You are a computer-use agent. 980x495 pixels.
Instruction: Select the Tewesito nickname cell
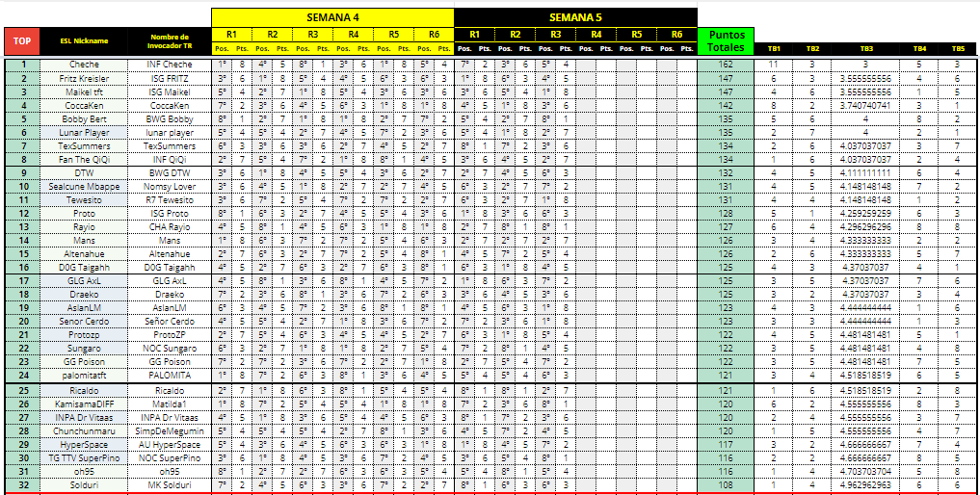(84, 200)
